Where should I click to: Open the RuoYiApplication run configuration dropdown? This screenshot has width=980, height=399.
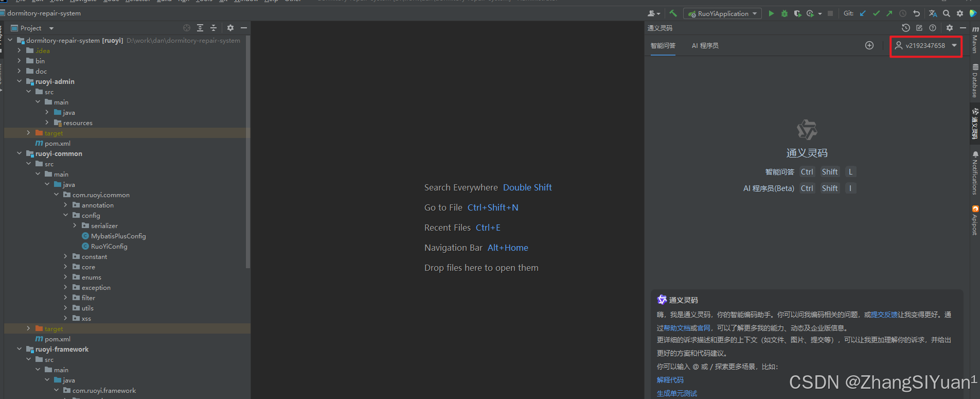tap(722, 14)
